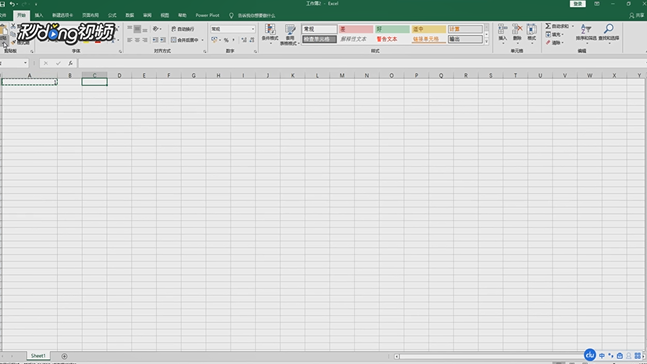Click the Redo arrow in quick access toolbar

(24, 4)
